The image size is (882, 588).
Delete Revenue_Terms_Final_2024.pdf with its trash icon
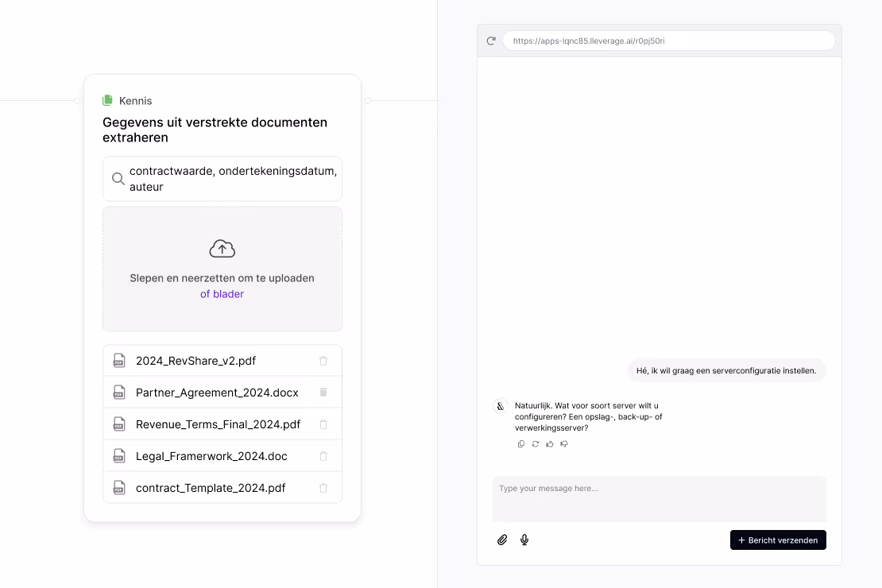click(323, 424)
